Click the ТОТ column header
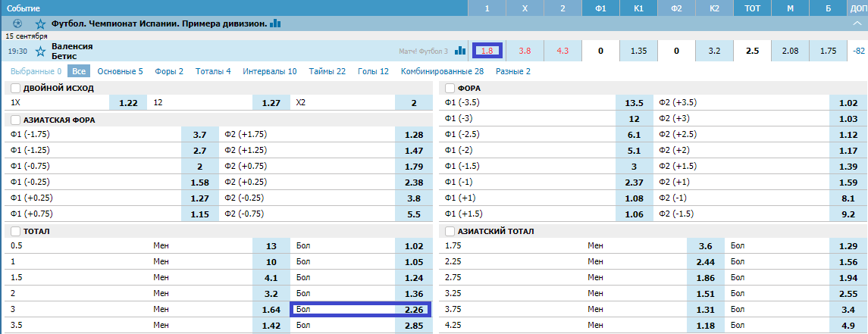Viewport: 868px width, 334px height. pos(752,8)
